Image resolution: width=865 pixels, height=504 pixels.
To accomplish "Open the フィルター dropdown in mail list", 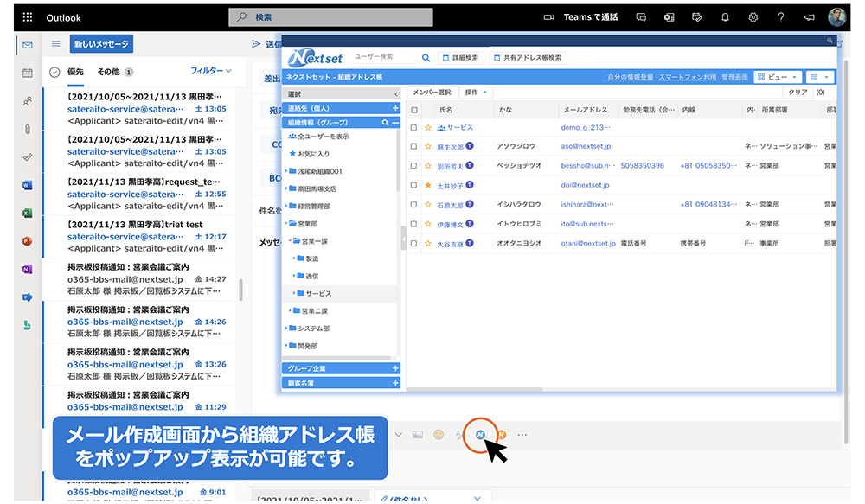I will (211, 71).
